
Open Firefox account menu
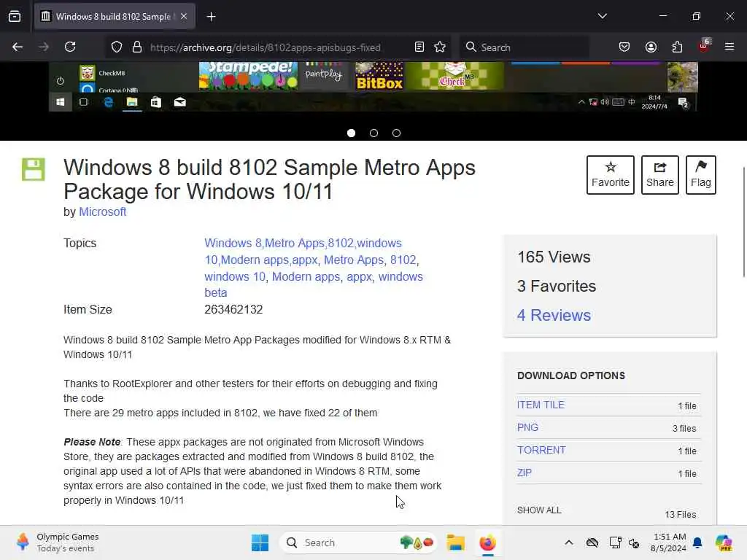coord(651,47)
